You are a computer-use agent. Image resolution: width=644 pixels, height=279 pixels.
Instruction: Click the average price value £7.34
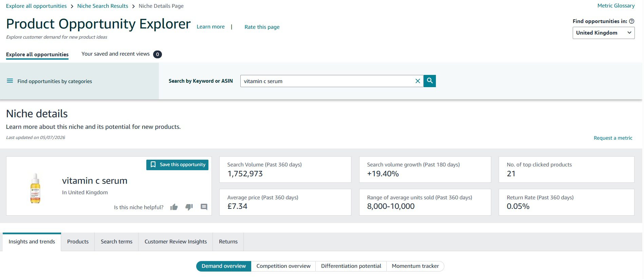[x=237, y=206]
